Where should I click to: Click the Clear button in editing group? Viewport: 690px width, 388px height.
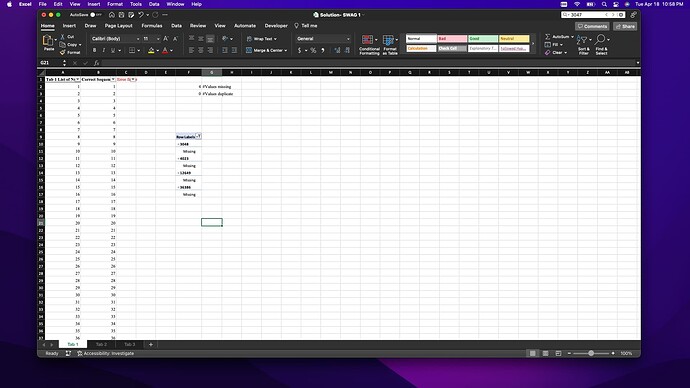click(x=556, y=53)
